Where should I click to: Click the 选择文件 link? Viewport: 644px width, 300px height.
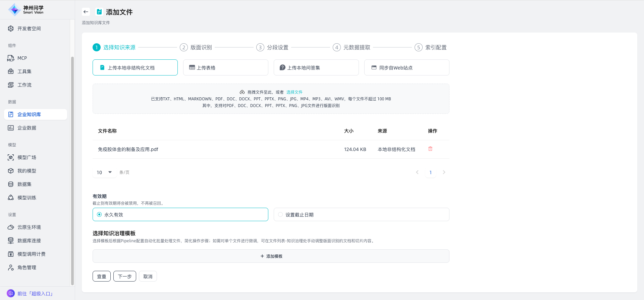[294, 92]
